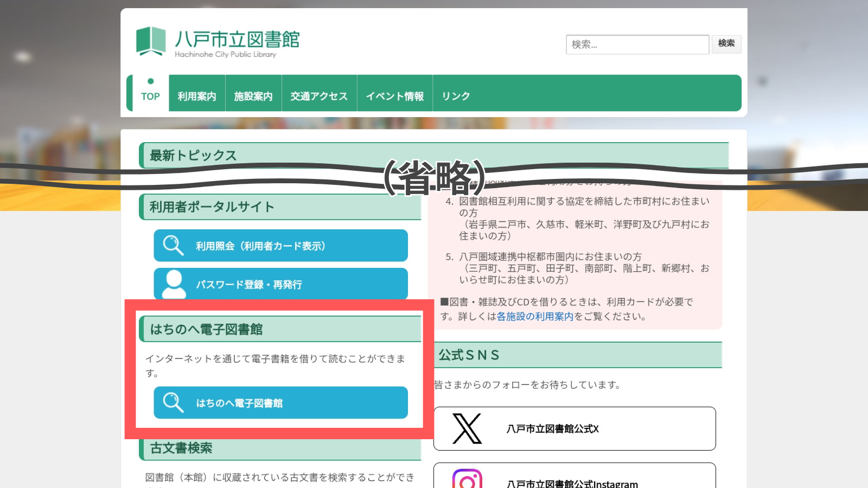
Task: Open the 利用案内 menu item
Action: click(197, 96)
